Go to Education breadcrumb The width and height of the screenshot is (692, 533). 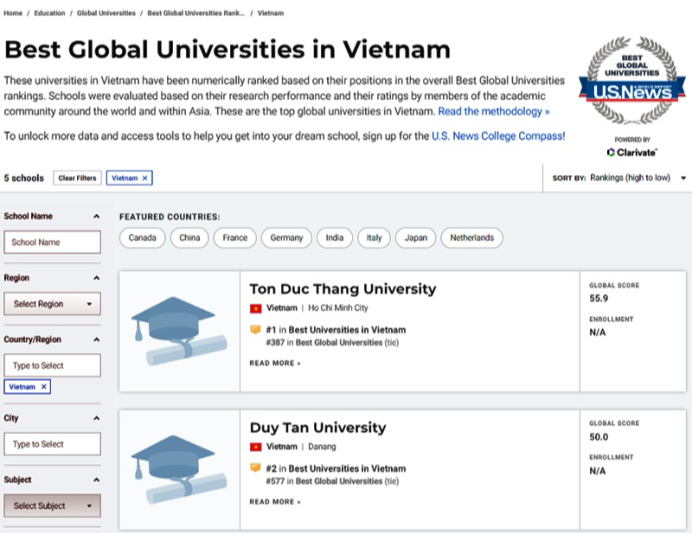[x=49, y=13]
